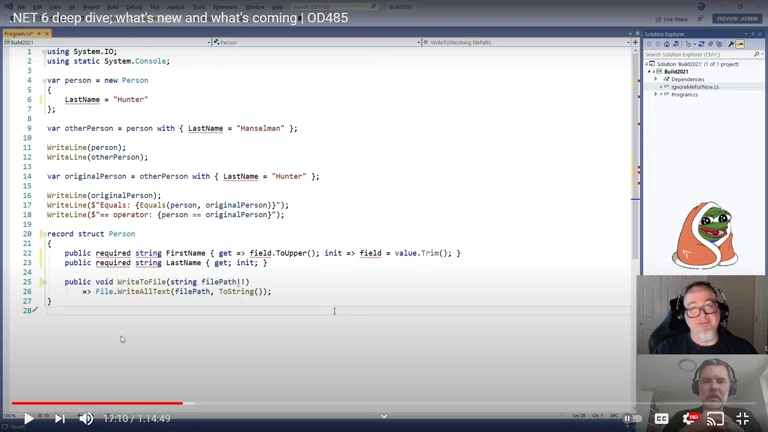Collapse the var person block
The height and width of the screenshot is (432, 768).
click(x=44, y=80)
